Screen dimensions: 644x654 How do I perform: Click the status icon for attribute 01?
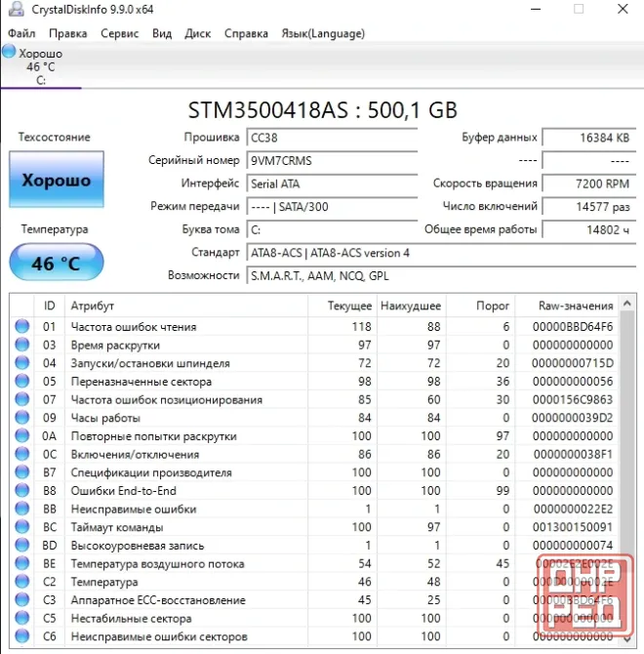[x=22, y=326]
